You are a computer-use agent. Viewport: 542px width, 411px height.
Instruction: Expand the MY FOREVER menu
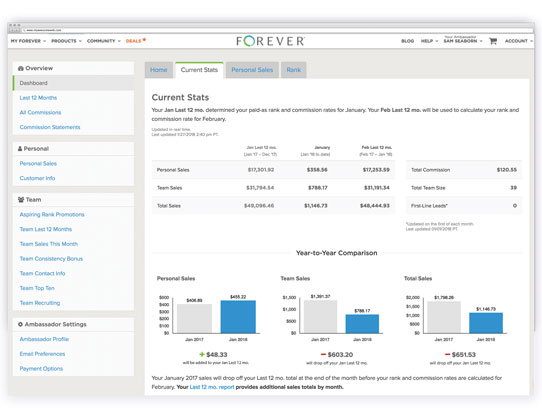point(28,41)
